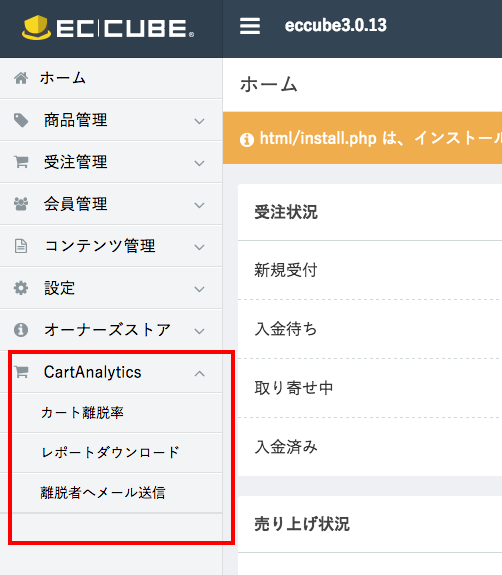Click the 受注状況 panel heading
The height and width of the screenshot is (575, 502).
pyautogui.click(x=286, y=212)
